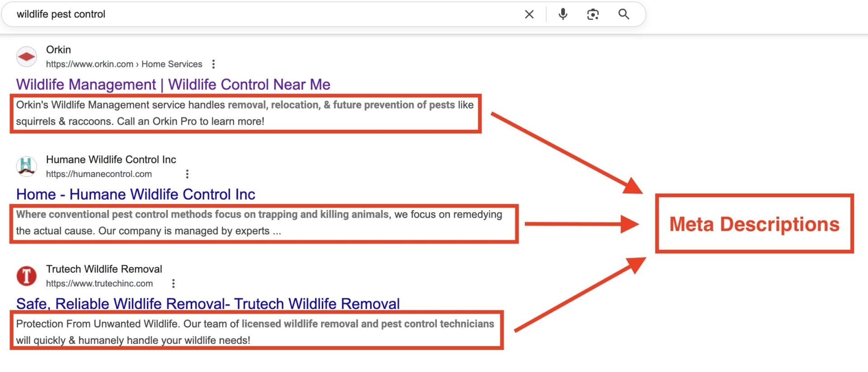Open image search via camera lens icon
This screenshot has width=868, height=372.
(x=593, y=14)
